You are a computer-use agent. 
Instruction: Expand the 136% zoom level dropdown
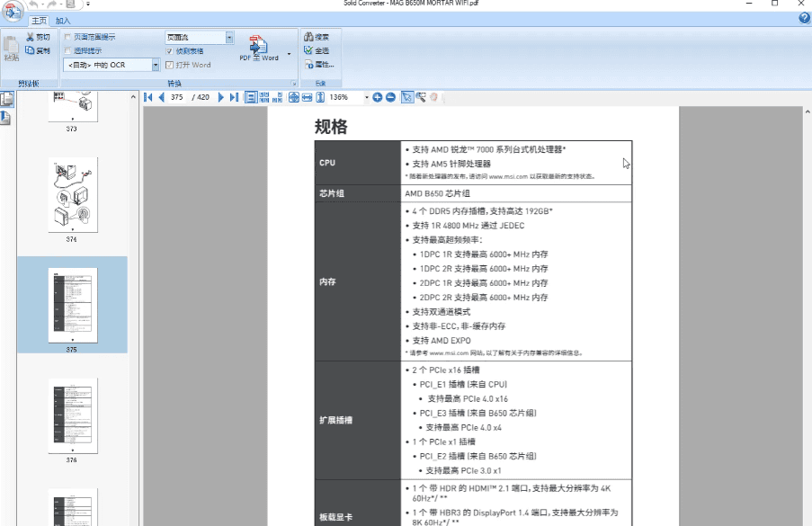(x=366, y=97)
